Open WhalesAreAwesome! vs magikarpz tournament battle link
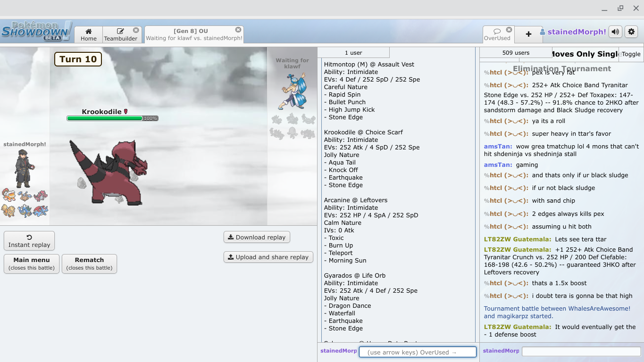644x362 pixels. coord(557,313)
